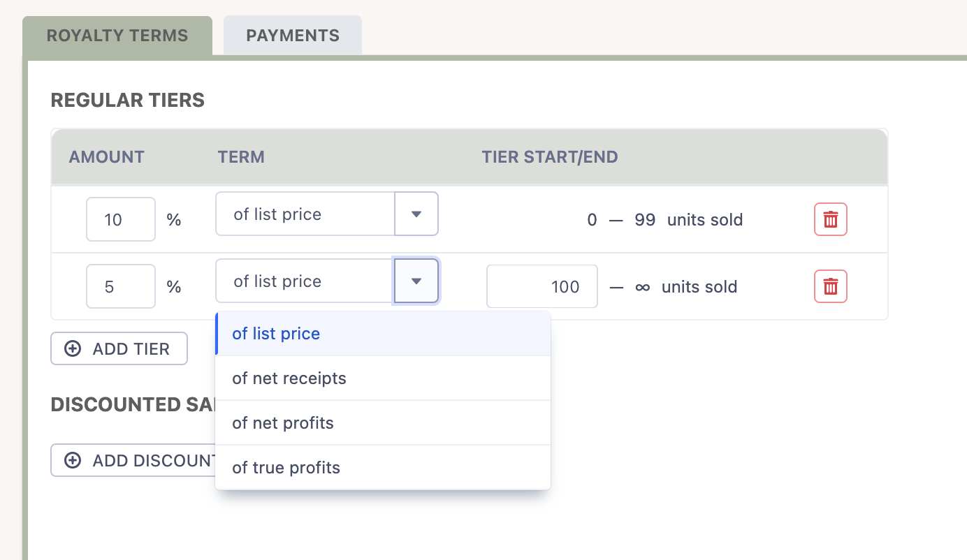Screen dimensions: 967x560
Task: Click the Tier Start/End column header
Action: coord(550,157)
